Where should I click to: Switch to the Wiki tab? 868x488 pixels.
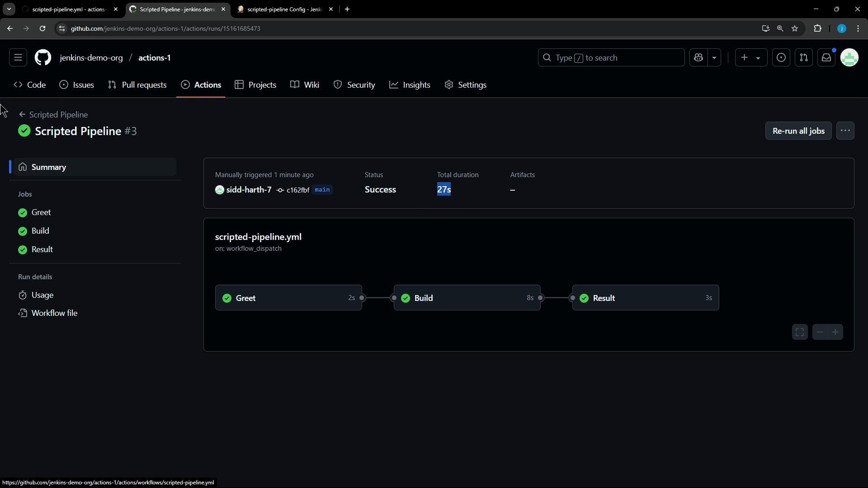click(x=305, y=85)
